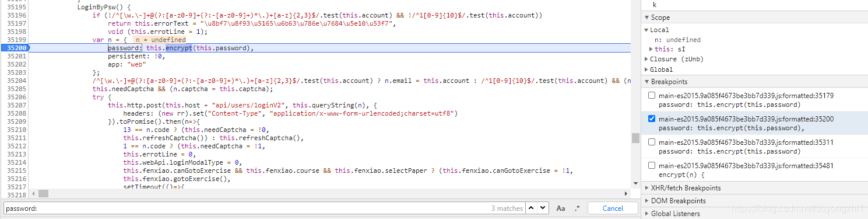868x219 pixels.
Task: Click the horizontal scrollbar thumb under code
Action: [x=44, y=193]
